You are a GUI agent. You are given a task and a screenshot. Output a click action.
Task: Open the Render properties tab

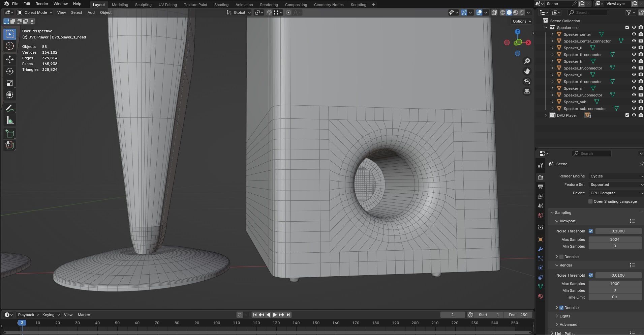pos(541,177)
